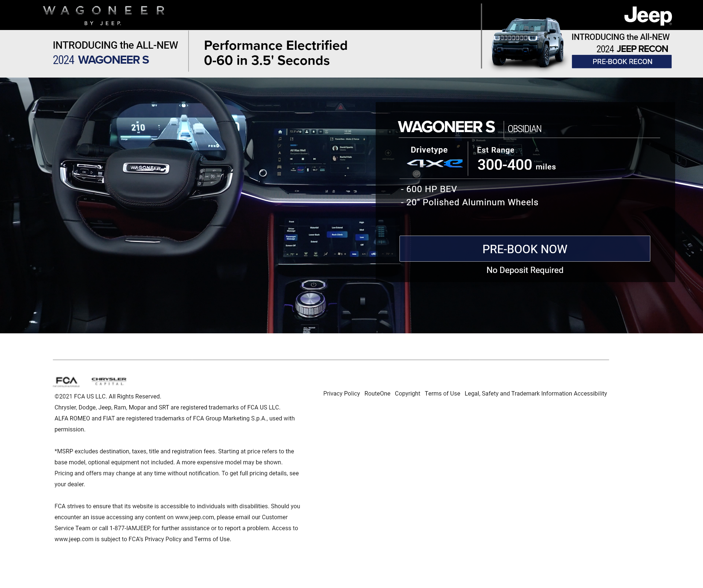Click the 'No Deposit Required' text
Image resolution: width=703 pixels, height=588 pixels.
pyautogui.click(x=525, y=270)
